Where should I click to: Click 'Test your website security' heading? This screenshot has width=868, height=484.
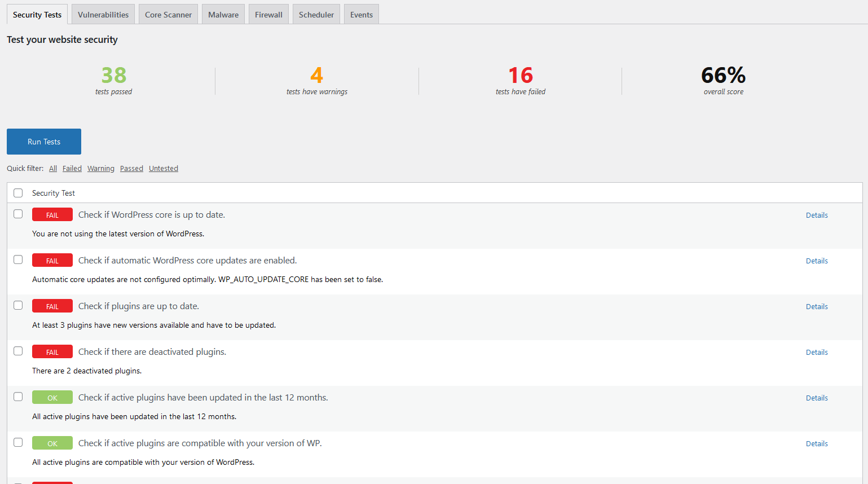pos(62,39)
